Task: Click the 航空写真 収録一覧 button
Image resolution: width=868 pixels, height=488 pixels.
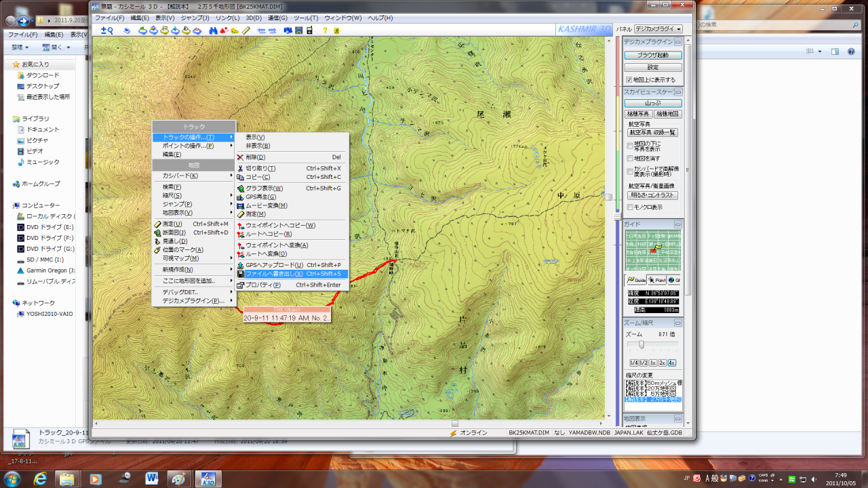Action: coord(653,133)
